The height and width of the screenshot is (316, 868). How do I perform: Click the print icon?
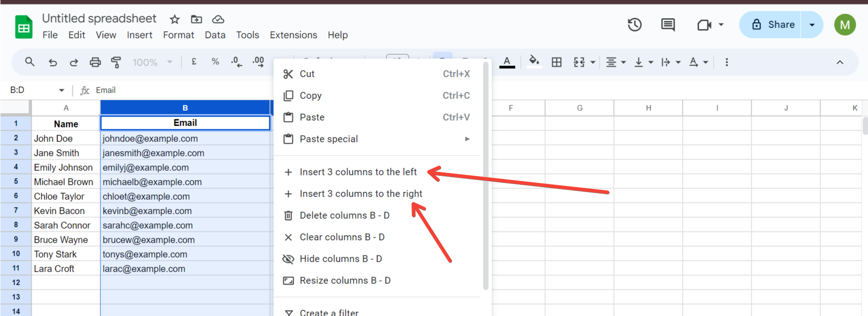point(95,62)
